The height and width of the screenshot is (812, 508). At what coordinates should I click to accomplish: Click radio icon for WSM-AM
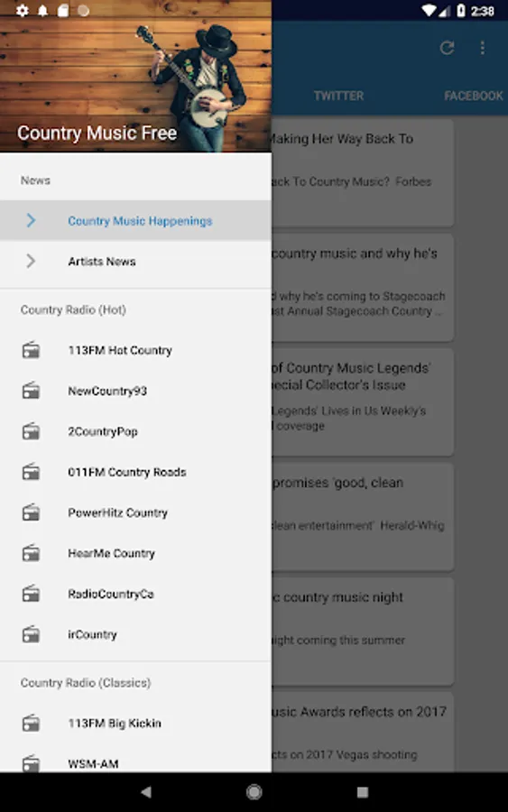pos(31,762)
